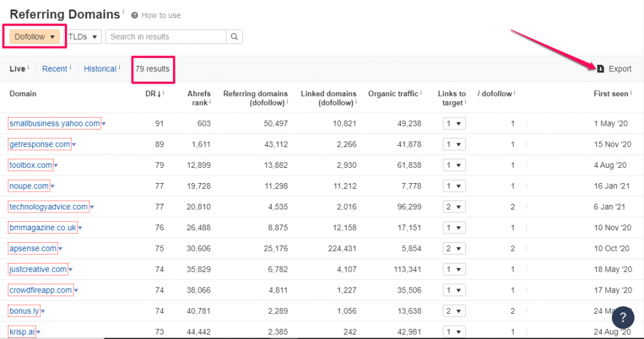Click info icon beside Referring Domains title

pyautogui.click(x=123, y=12)
